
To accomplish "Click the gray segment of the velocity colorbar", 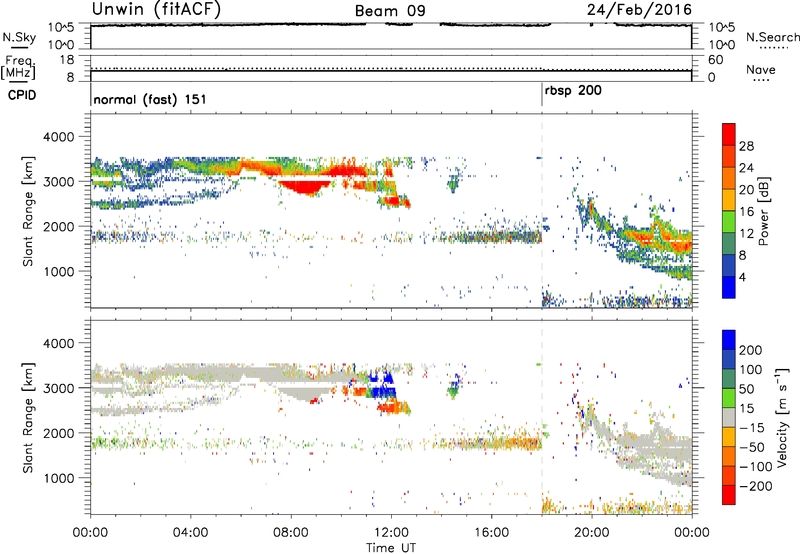I will point(729,417).
